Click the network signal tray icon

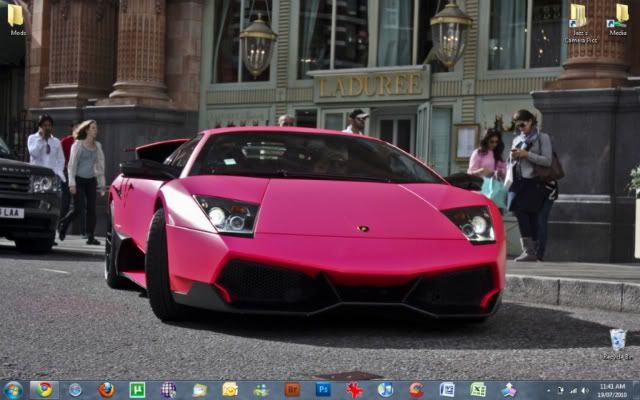573,390
